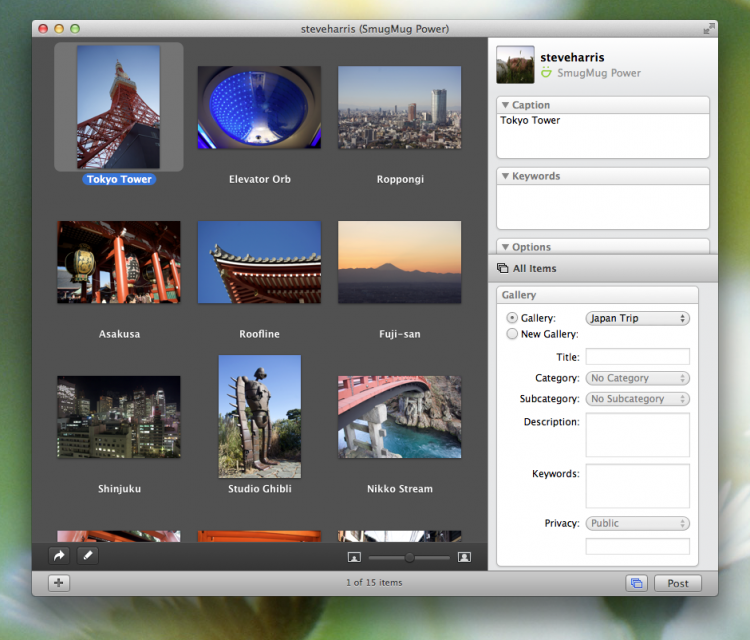Click the Fuji-san name label

coord(400,334)
